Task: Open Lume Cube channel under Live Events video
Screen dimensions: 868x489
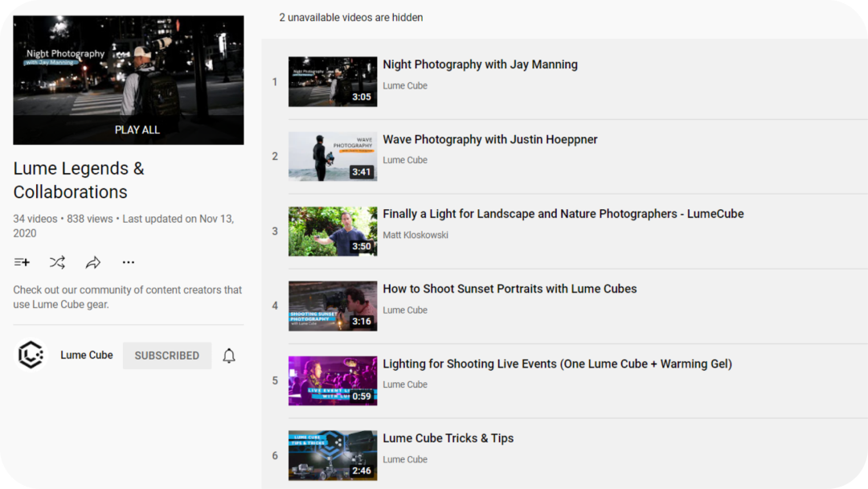Action: point(405,384)
